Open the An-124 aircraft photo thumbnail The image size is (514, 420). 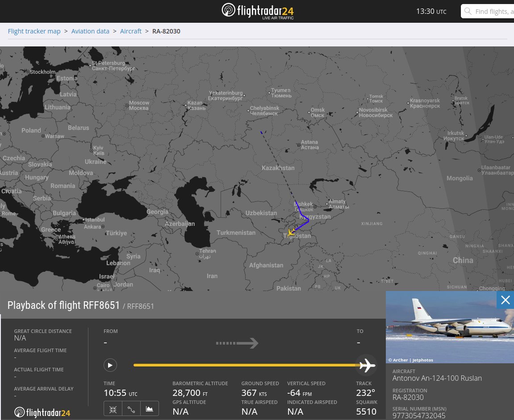pyautogui.click(x=450, y=327)
